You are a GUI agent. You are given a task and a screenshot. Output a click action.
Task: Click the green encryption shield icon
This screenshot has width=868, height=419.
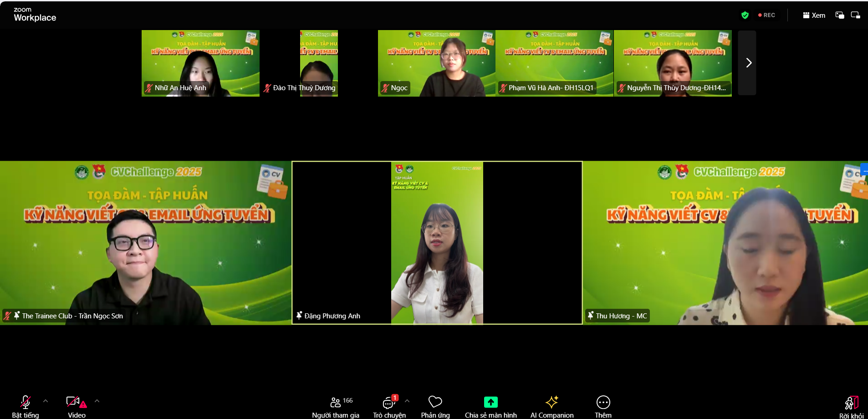coord(745,15)
